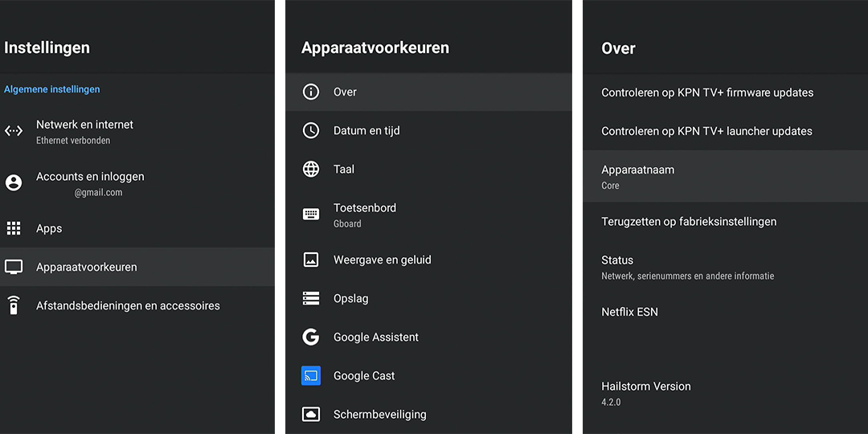Select the Google Assistent G icon

point(310,337)
